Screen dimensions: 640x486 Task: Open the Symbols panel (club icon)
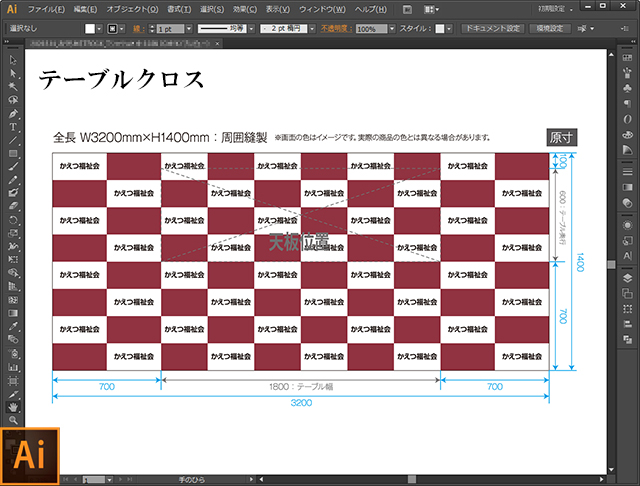[627, 88]
